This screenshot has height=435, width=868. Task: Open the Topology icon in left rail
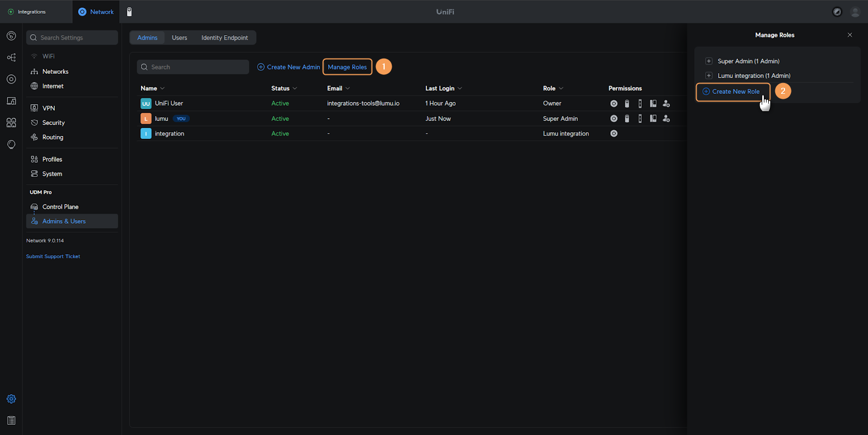pos(11,57)
